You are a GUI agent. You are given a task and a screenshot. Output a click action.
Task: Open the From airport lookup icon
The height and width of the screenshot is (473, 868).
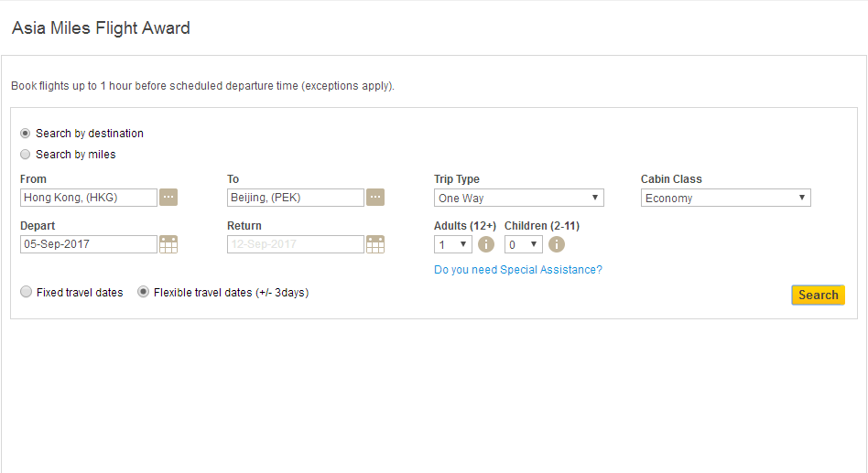tap(168, 197)
